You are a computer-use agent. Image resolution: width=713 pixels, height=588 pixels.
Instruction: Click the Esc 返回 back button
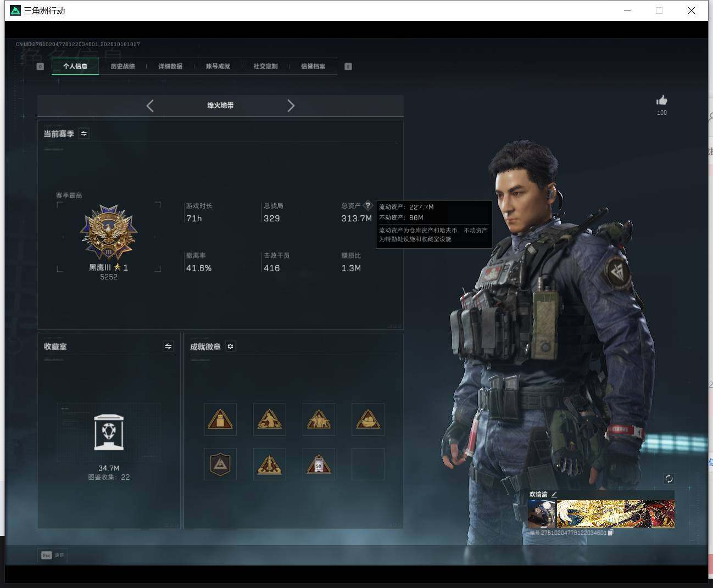click(53, 555)
